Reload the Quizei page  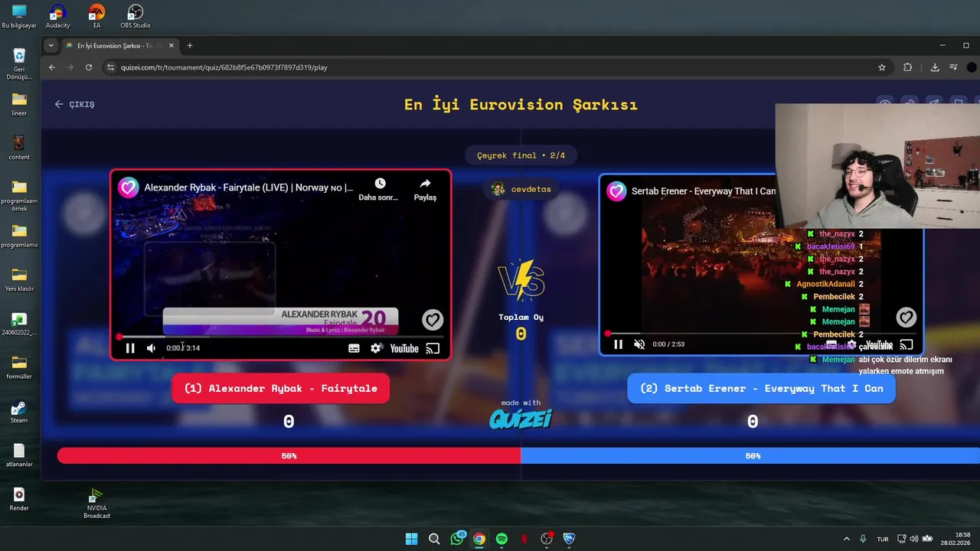coord(89,67)
